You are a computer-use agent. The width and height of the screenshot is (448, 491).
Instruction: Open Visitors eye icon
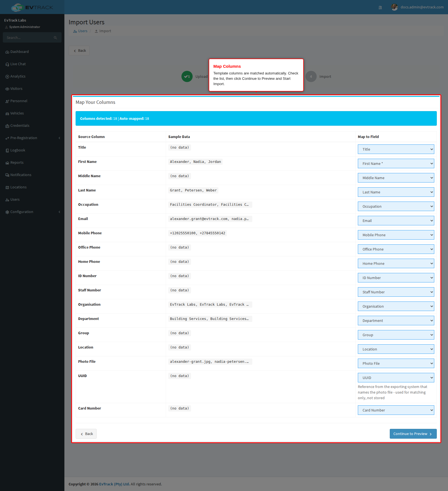click(x=7, y=89)
